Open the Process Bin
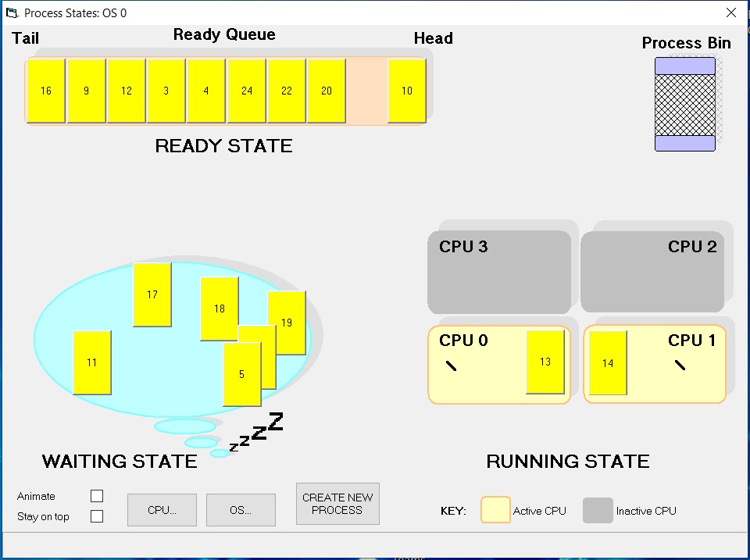 pyautogui.click(x=684, y=105)
